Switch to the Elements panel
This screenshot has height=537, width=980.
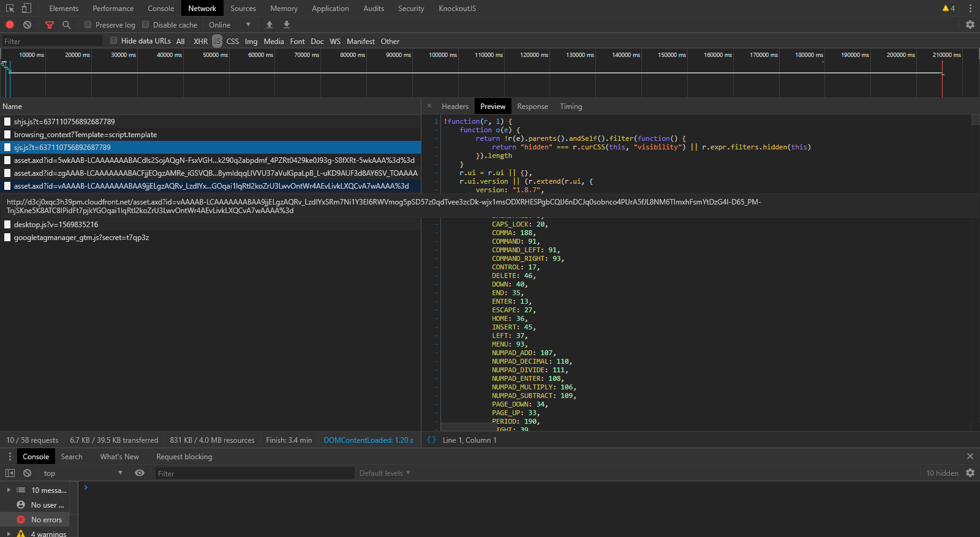[64, 9]
